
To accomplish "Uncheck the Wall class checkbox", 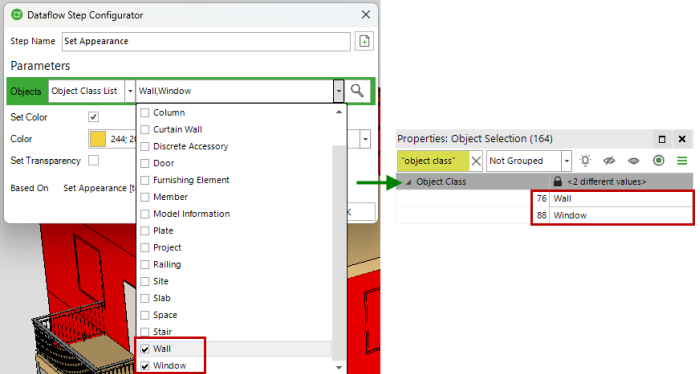I will coord(145,349).
